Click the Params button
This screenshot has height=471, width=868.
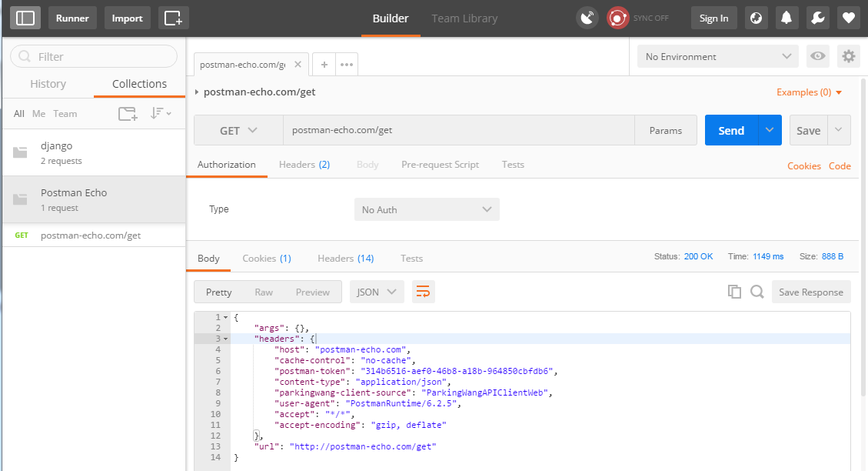665,130
